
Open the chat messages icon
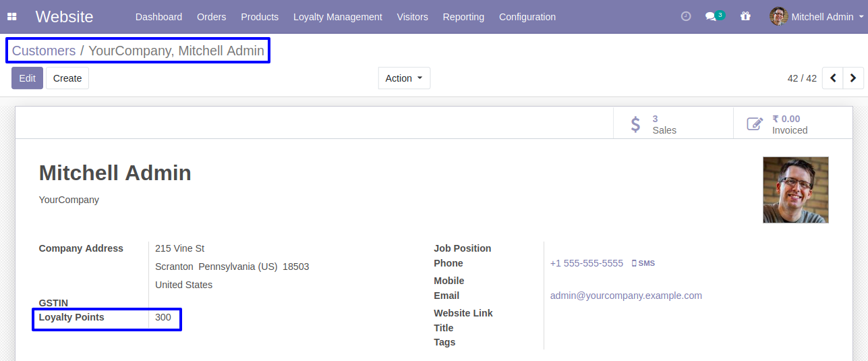(x=711, y=17)
